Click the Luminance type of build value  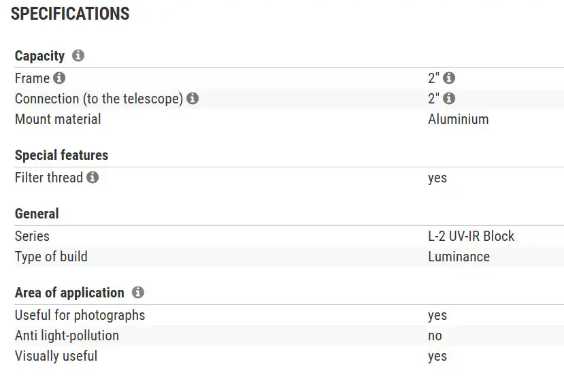click(459, 257)
